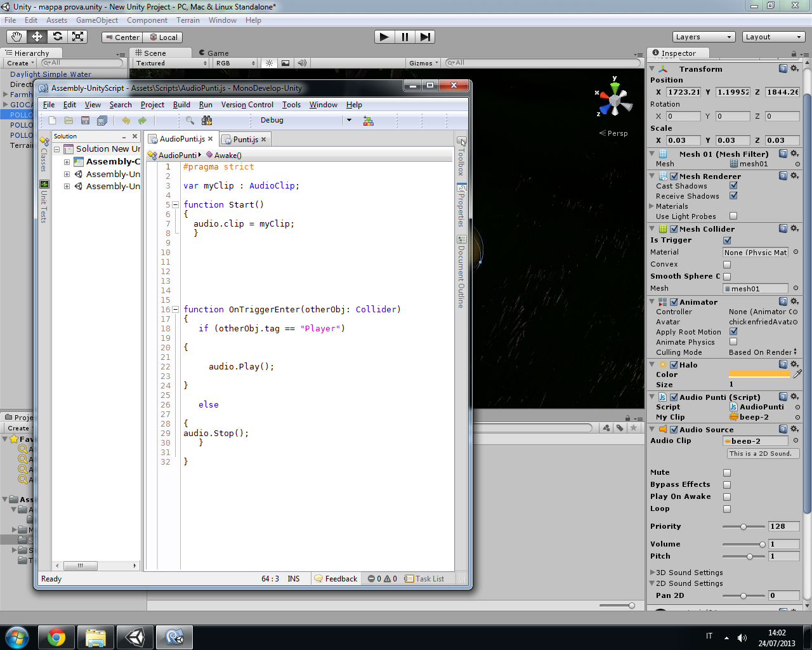The image size is (812, 650).
Task: Toggle Cast Shadows checkbox
Action: click(x=733, y=186)
